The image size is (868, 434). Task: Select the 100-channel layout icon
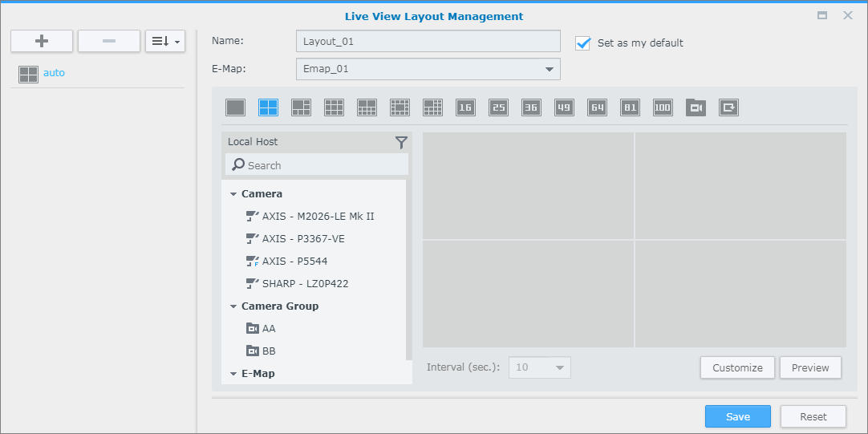[663, 107]
